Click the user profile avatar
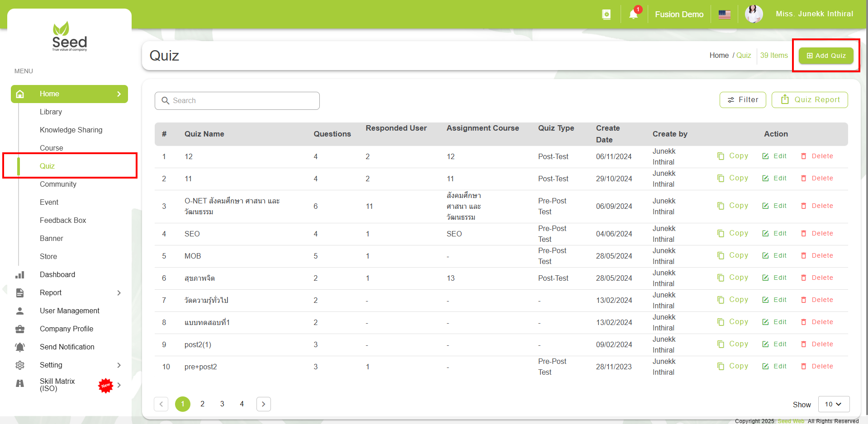The width and height of the screenshot is (868, 424). pyautogui.click(x=754, y=14)
